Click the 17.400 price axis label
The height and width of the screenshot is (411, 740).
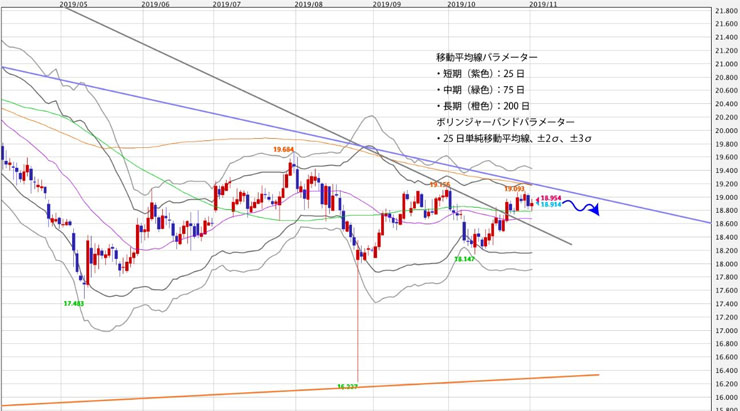click(726, 304)
